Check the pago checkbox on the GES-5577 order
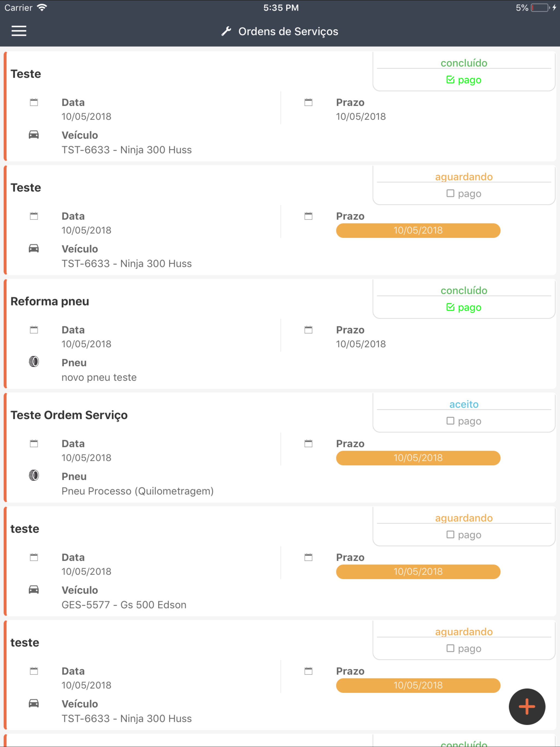 (x=450, y=535)
